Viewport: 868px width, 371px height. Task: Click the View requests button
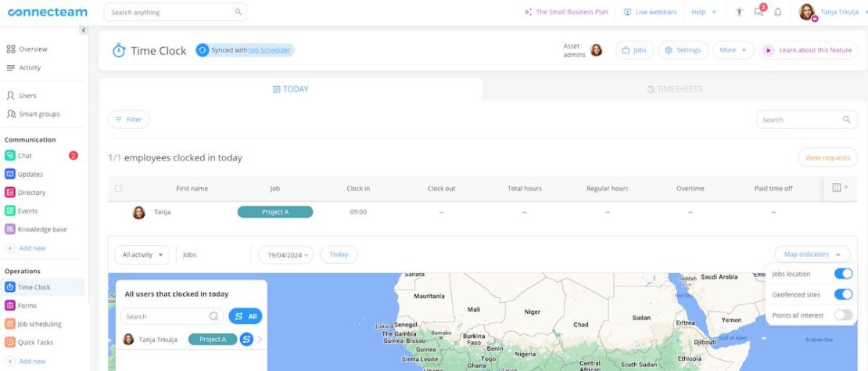pos(827,157)
